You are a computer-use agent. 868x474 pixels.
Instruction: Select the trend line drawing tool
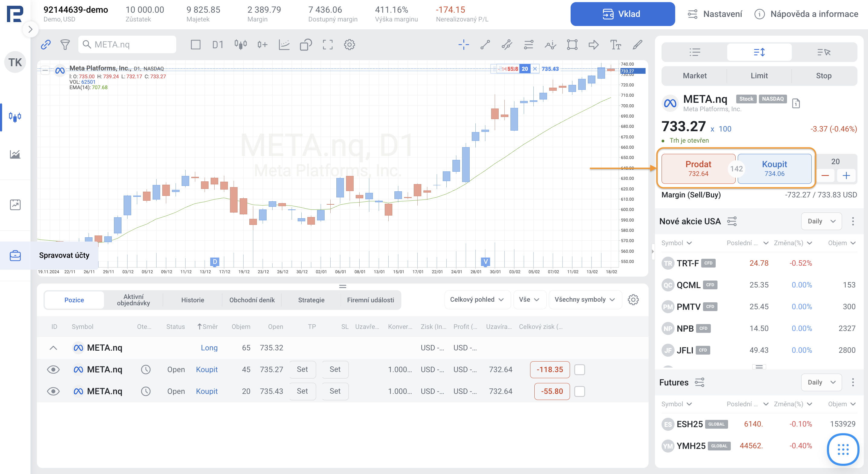(x=485, y=44)
